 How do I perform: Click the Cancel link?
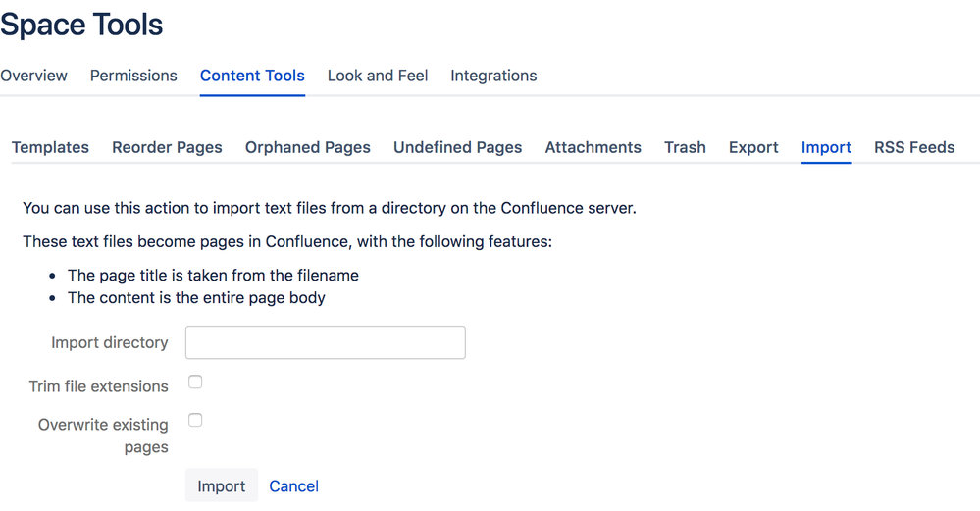[293, 485]
